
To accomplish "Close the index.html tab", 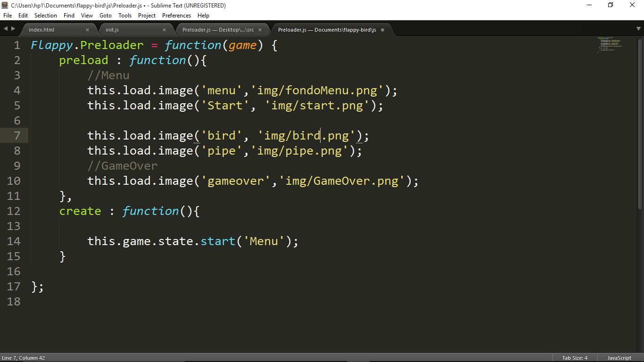I will [x=87, y=30].
